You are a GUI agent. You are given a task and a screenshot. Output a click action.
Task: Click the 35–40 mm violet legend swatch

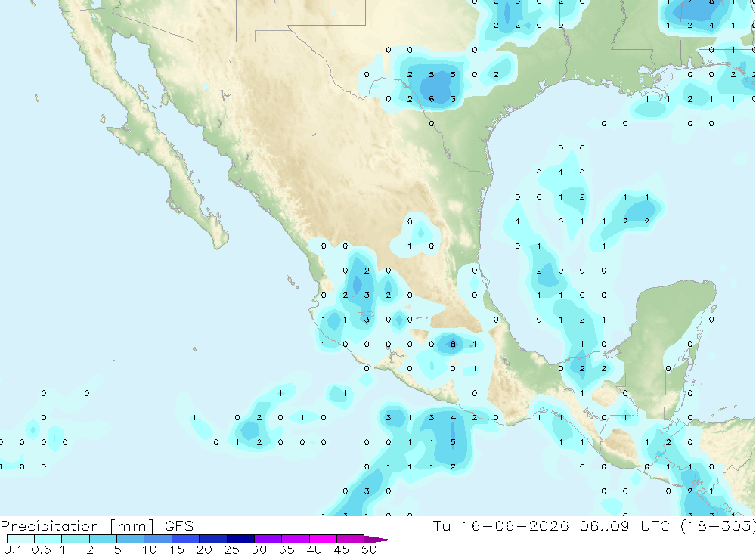click(296, 539)
